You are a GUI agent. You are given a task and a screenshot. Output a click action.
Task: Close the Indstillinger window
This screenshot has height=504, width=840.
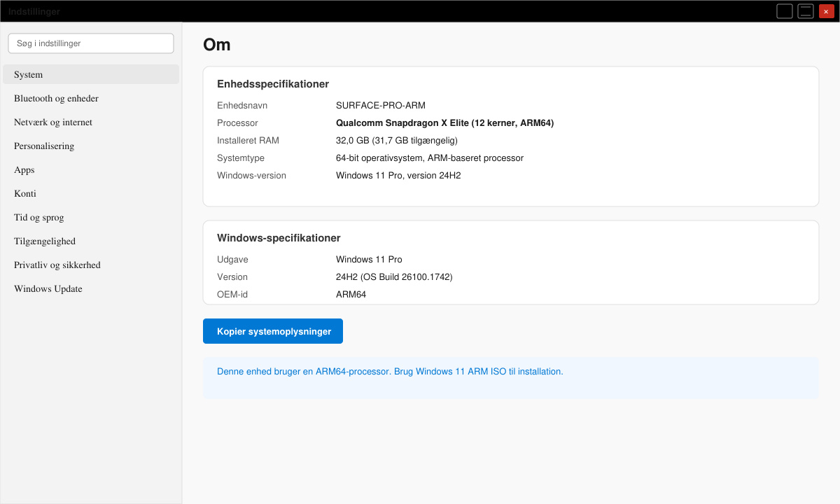826,11
